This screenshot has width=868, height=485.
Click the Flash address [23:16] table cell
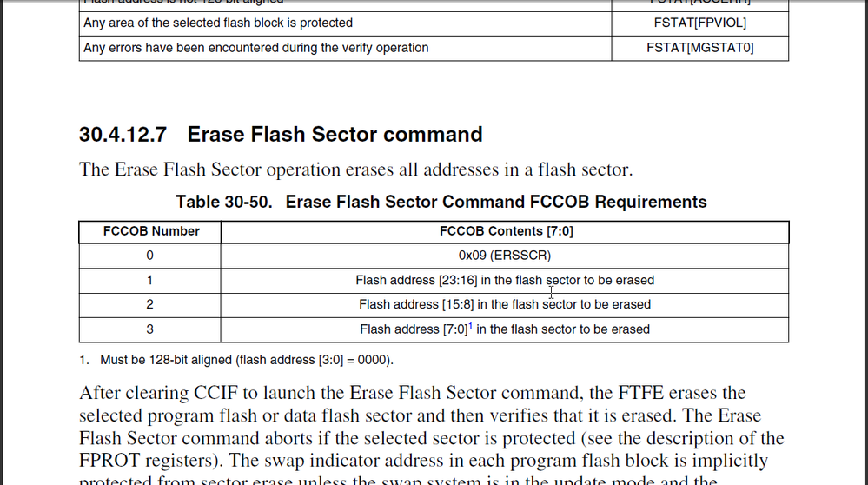coord(505,280)
